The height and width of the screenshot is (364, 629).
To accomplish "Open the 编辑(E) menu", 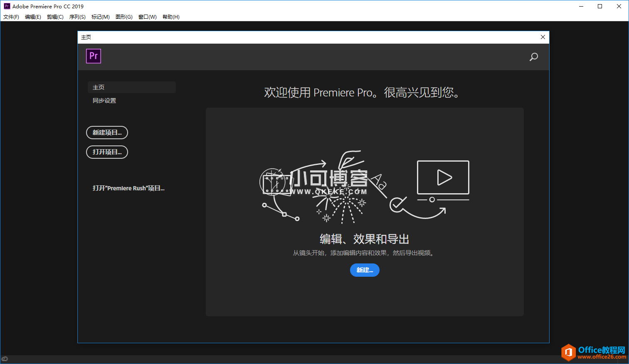I will [x=33, y=17].
